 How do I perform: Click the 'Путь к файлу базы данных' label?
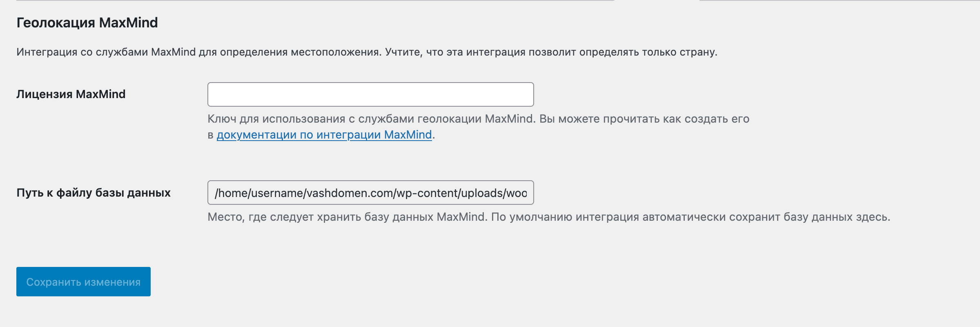[x=94, y=193]
